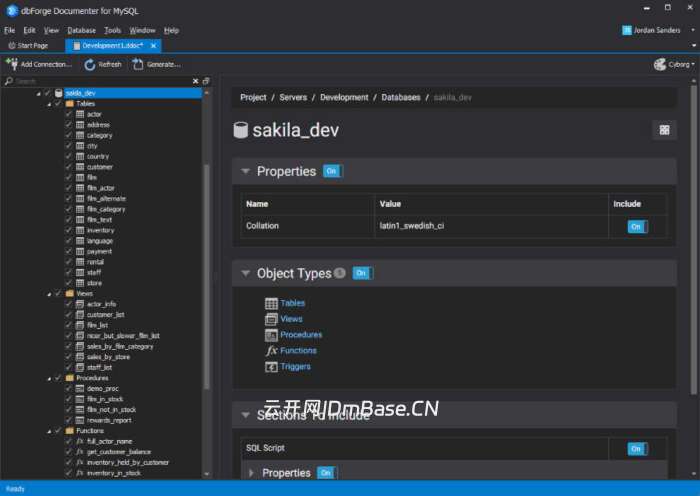Click the Generate document icon
This screenshot has height=496, width=700.
(138, 64)
